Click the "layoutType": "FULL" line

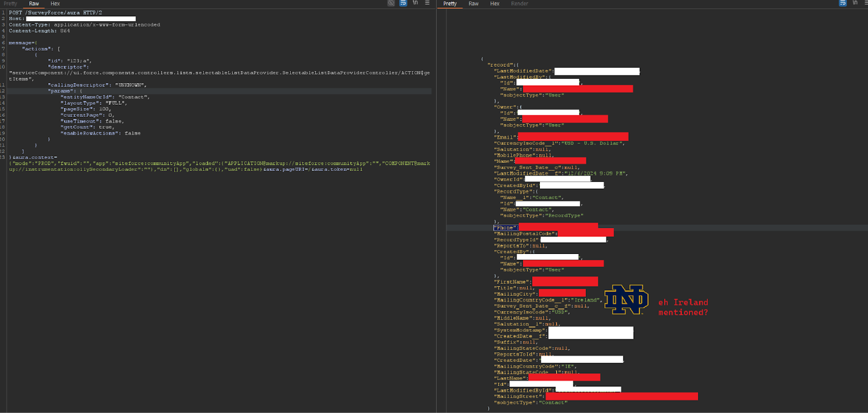tap(94, 103)
